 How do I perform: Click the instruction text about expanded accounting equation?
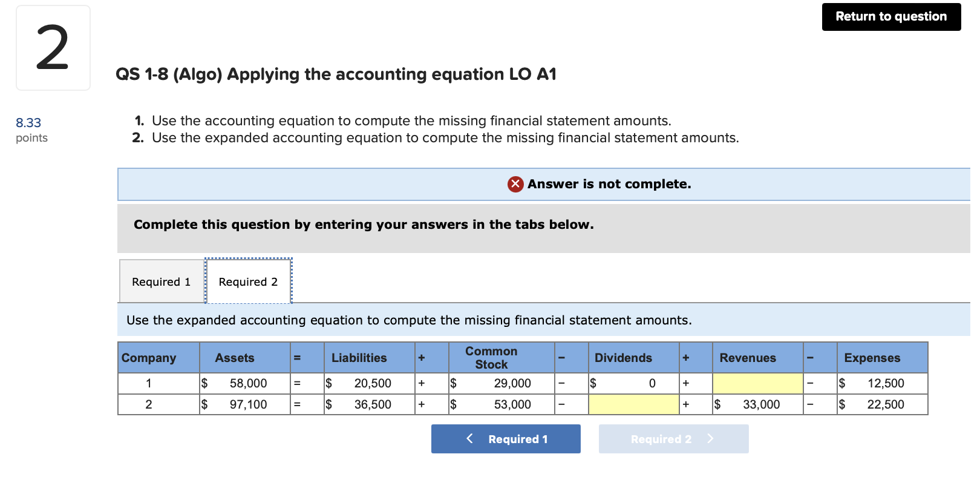(x=409, y=320)
